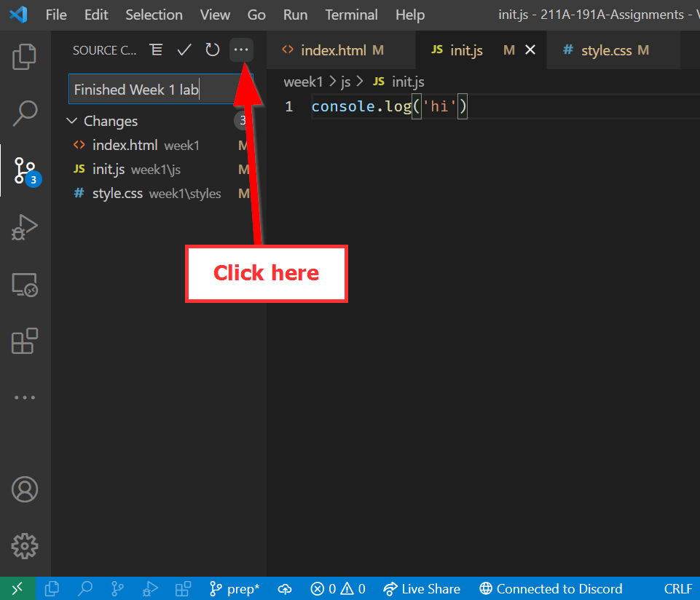Expand additional activity bar views ellipsis
The image size is (700, 600).
tap(25, 398)
